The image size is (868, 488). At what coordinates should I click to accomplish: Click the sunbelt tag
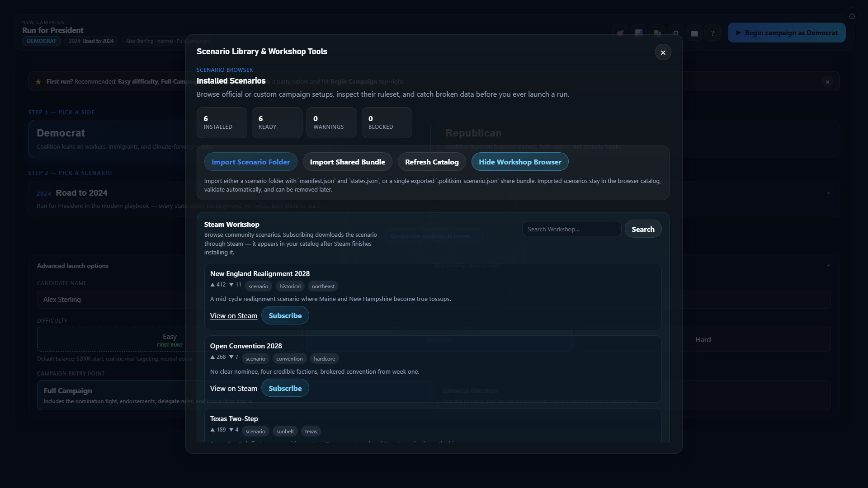pos(285,432)
